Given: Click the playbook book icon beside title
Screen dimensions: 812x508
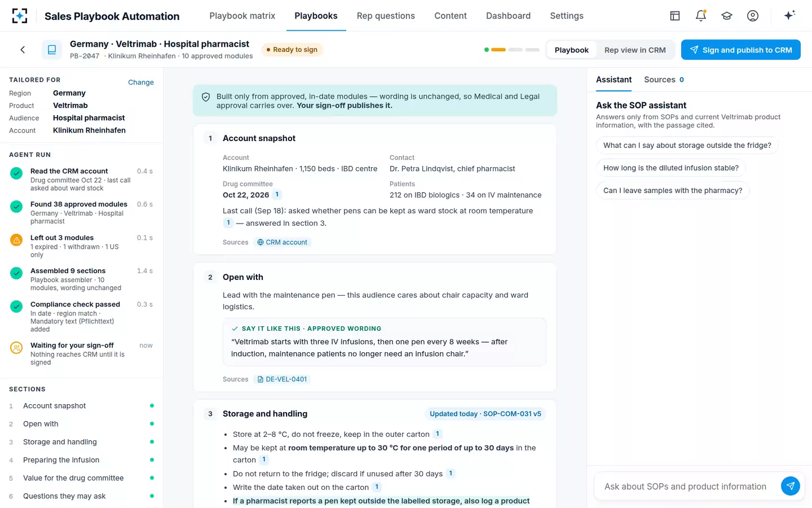Looking at the screenshot, I should click(52, 50).
